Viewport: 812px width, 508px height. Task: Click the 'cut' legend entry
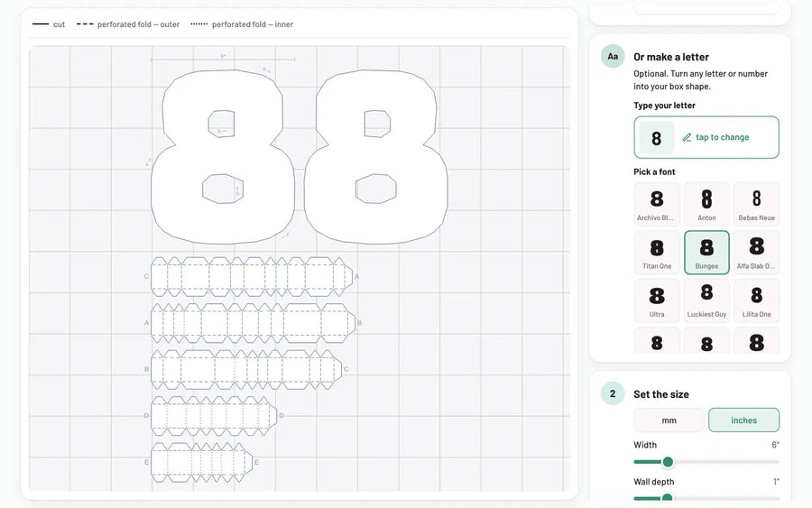(x=49, y=24)
